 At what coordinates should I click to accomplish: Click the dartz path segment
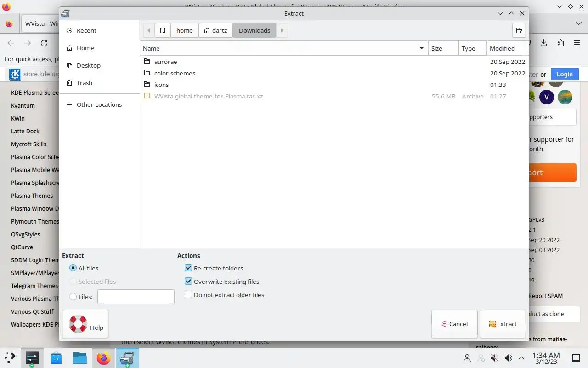215,30
